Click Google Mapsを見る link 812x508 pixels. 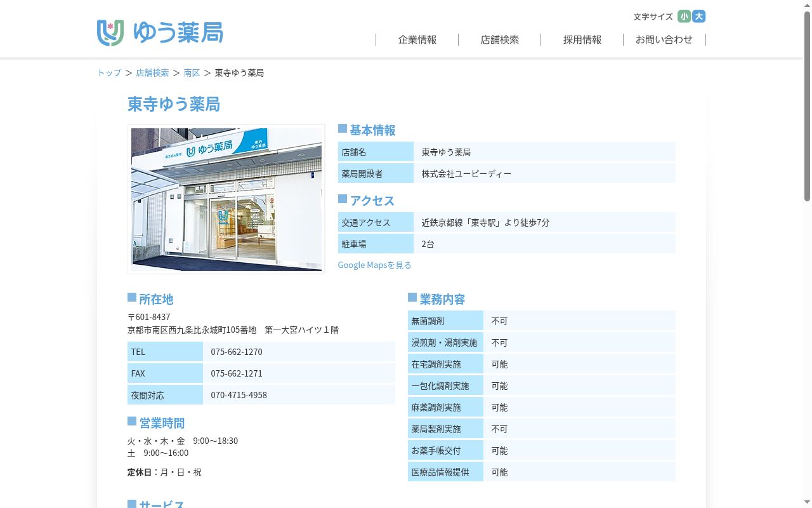[x=374, y=265]
